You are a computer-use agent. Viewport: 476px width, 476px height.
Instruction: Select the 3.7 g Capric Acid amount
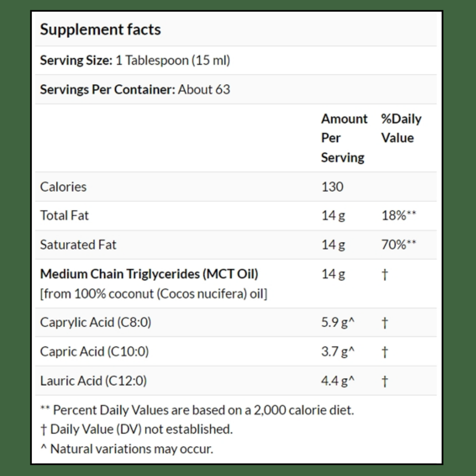[x=338, y=352]
